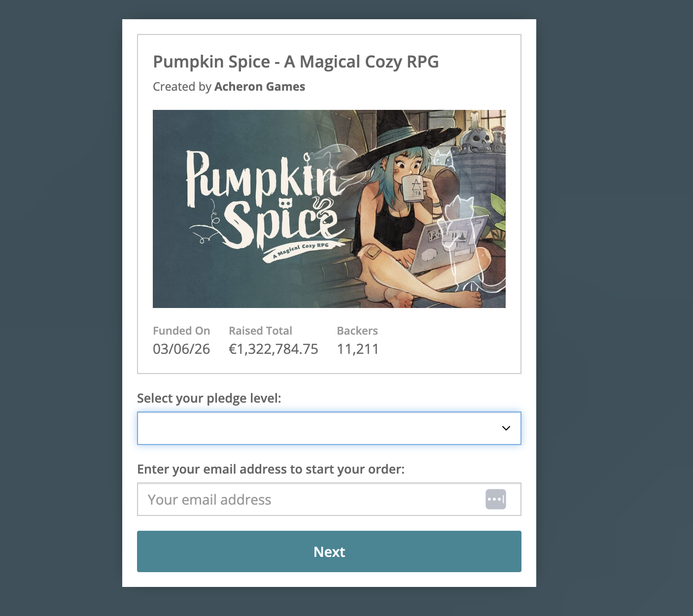Click the password manager icon in email field
The width and height of the screenshot is (693, 616).
coord(495,499)
